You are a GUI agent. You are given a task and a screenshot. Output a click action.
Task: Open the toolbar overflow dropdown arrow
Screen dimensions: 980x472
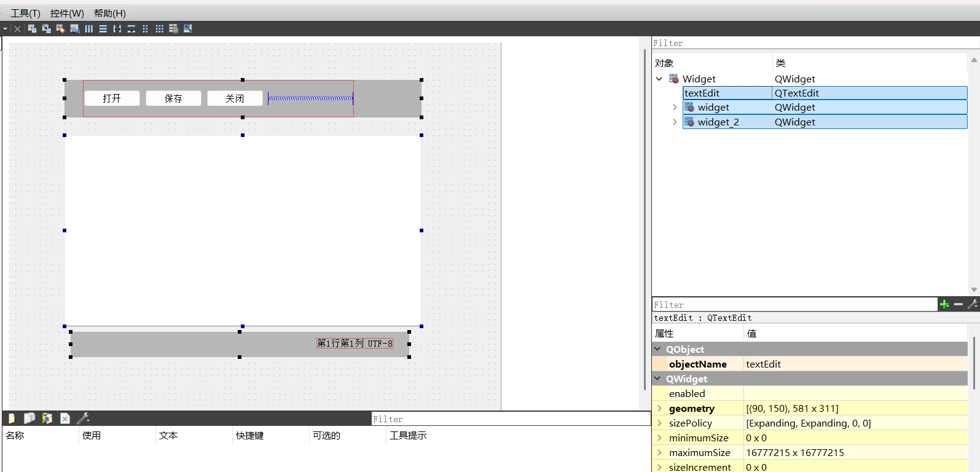pos(5,28)
